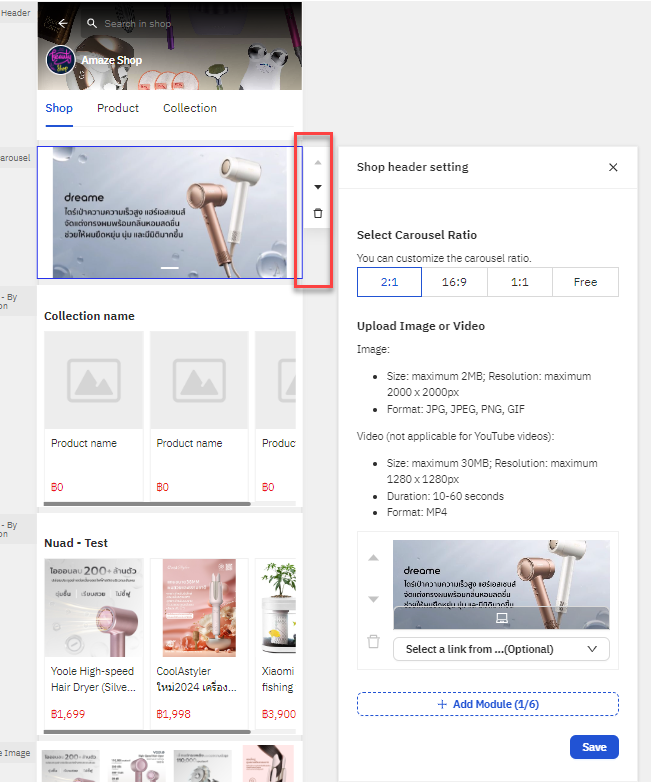Click the Header label on left edge
The height and width of the screenshot is (782, 651).
point(15,13)
